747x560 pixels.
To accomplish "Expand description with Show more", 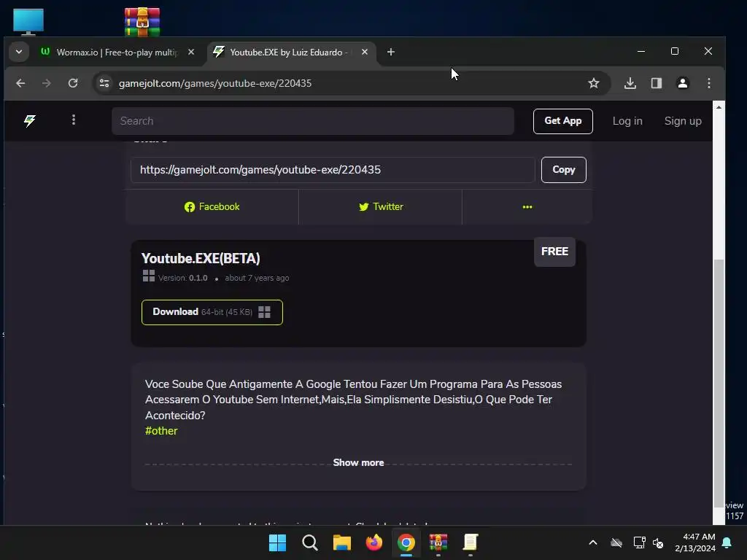I will coord(358,463).
